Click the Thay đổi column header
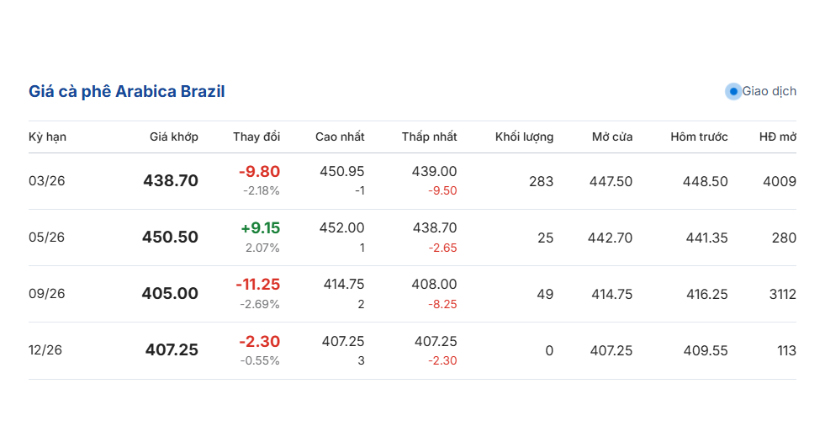 tap(256, 137)
